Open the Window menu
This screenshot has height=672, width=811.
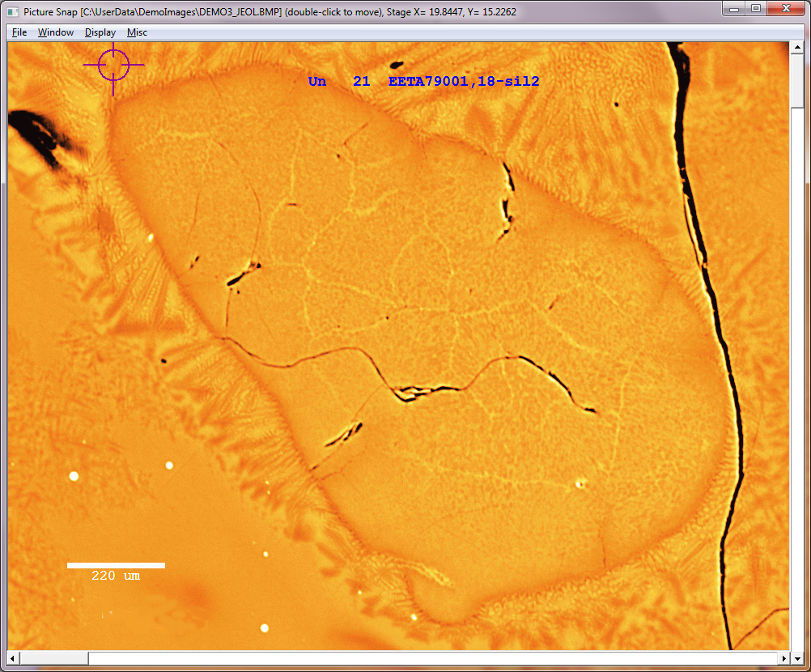pyautogui.click(x=56, y=32)
